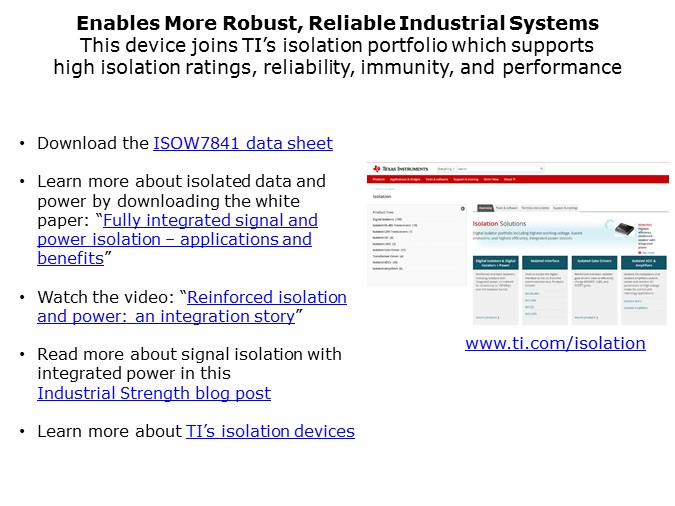Open the TI's isolation devices link
This screenshot has height=506, width=675.
point(270,431)
